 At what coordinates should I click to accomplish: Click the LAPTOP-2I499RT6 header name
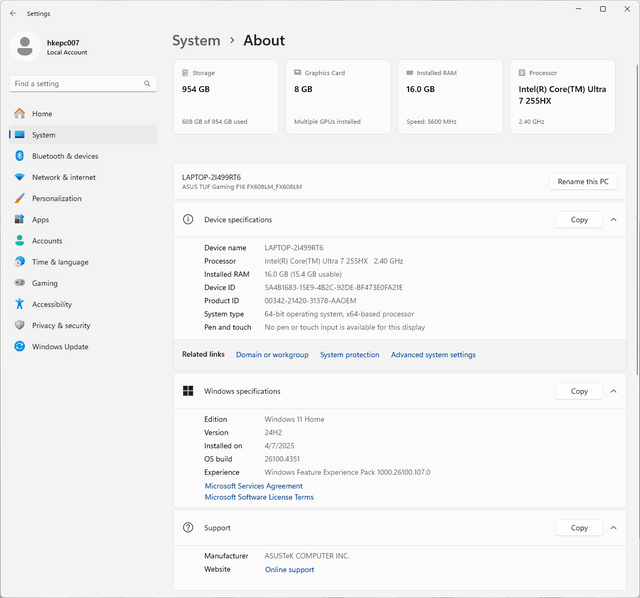tap(211, 177)
